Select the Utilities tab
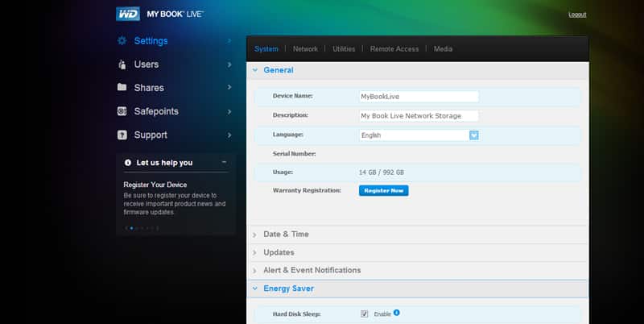The image size is (644, 324). click(344, 49)
